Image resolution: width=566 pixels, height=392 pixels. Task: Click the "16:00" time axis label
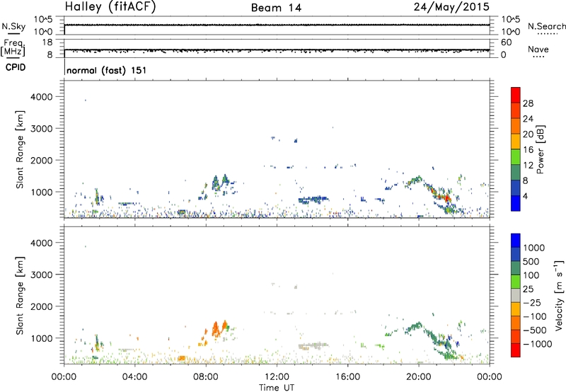[x=347, y=377]
